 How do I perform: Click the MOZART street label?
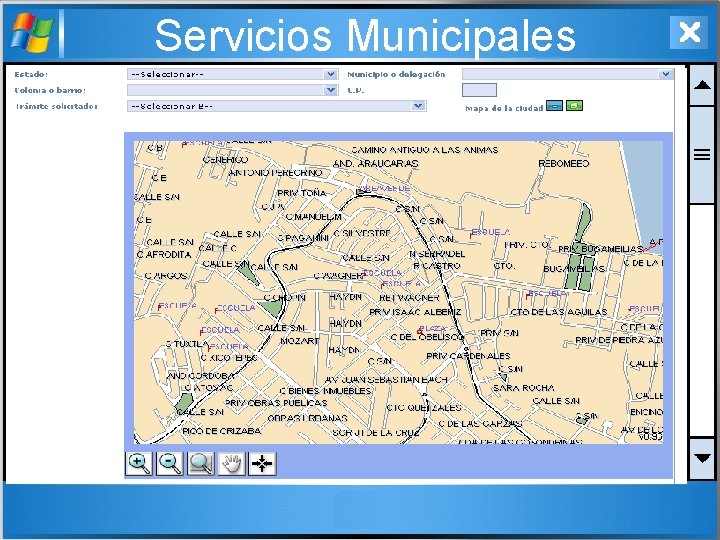click(x=299, y=341)
